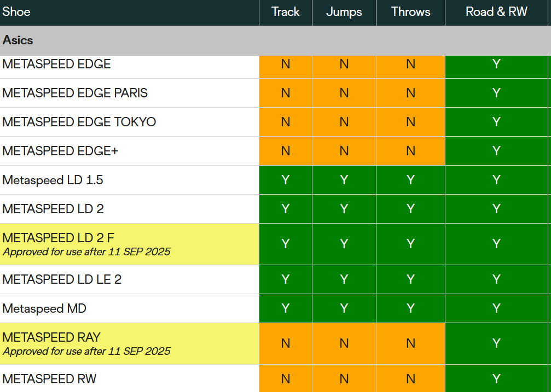Select the Metaspeed MD row label

pos(44,308)
